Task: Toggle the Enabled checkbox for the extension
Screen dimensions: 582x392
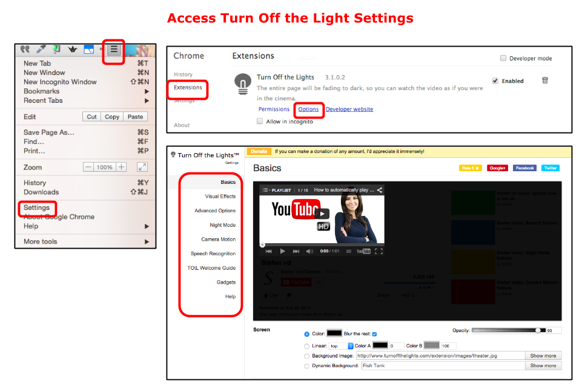Action: (495, 80)
